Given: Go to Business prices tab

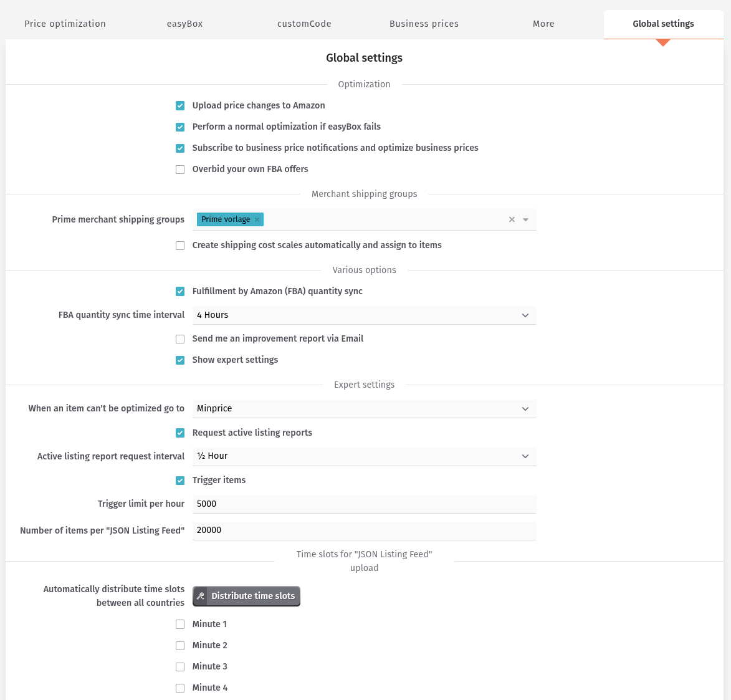Looking at the screenshot, I should [x=424, y=24].
